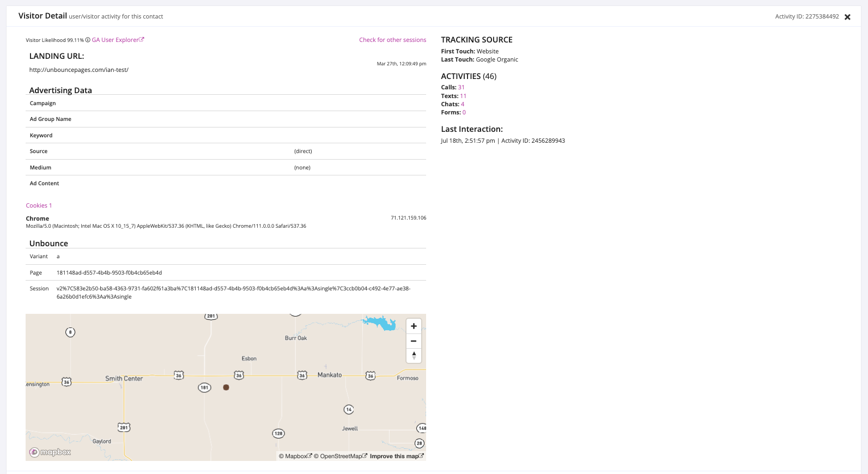Click the Visitor Likelihood info icon

coord(88,40)
